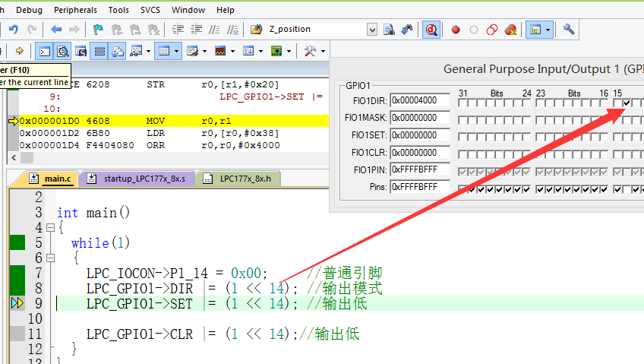Open the Window menu
This screenshot has width=644, height=364.
tap(188, 10)
